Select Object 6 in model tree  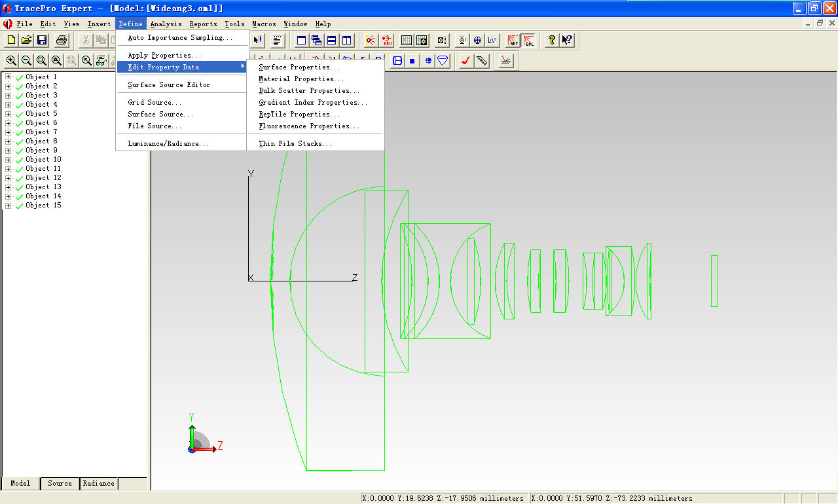tap(41, 123)
